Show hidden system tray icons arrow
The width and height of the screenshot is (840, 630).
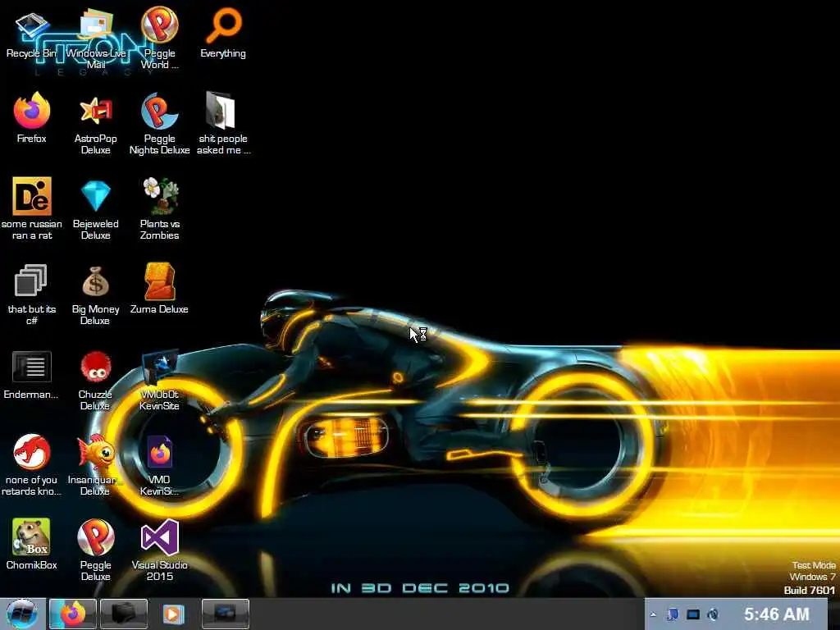[x=653, y=614]
